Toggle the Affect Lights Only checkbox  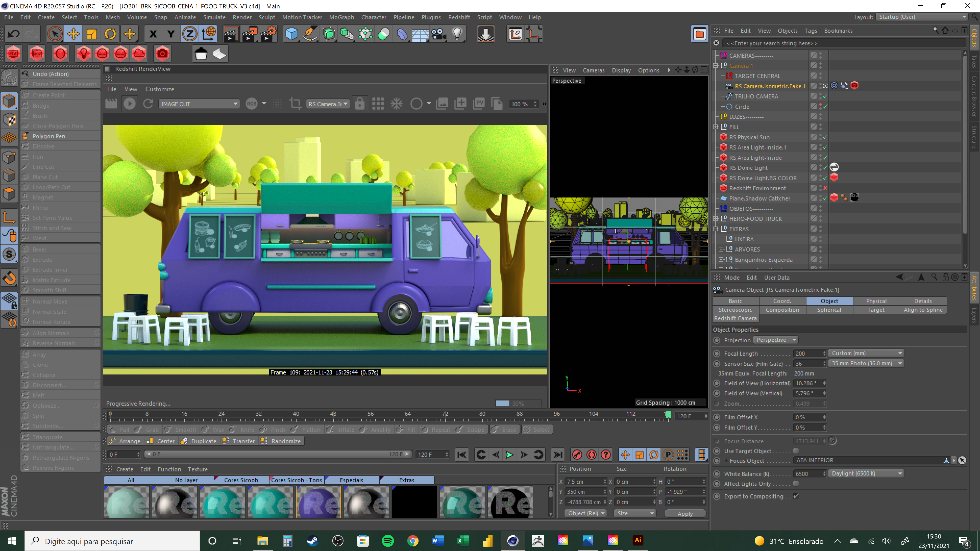tap(796, 483)
